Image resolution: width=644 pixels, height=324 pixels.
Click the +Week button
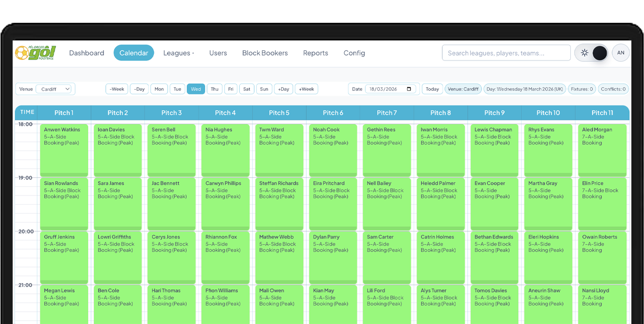click(x=306, y=89)
